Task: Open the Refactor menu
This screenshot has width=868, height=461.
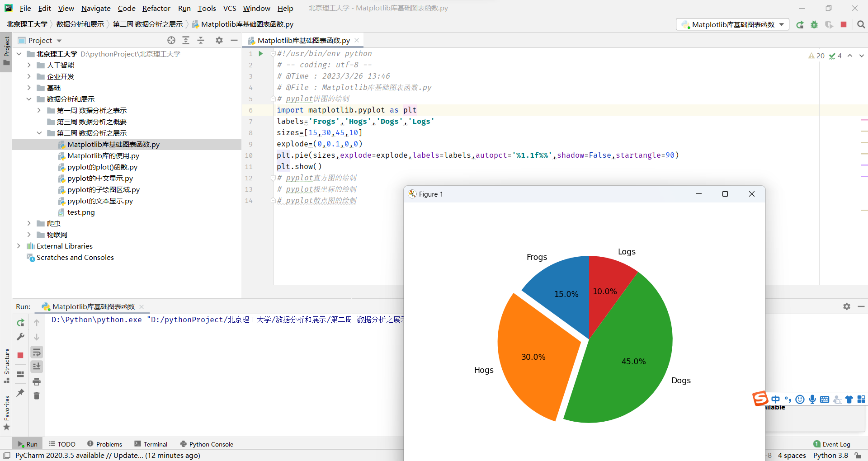Action: pyautogui.click(x=156, y=8)
